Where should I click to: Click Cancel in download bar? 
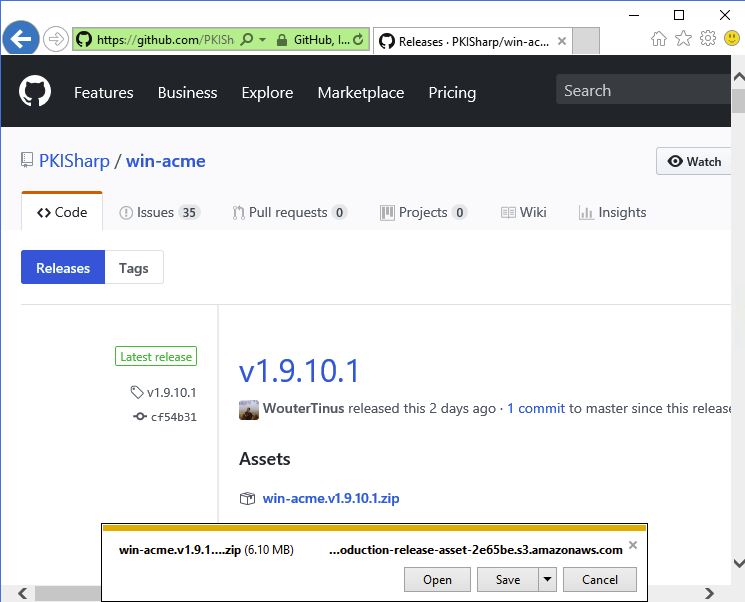(600, 579)
